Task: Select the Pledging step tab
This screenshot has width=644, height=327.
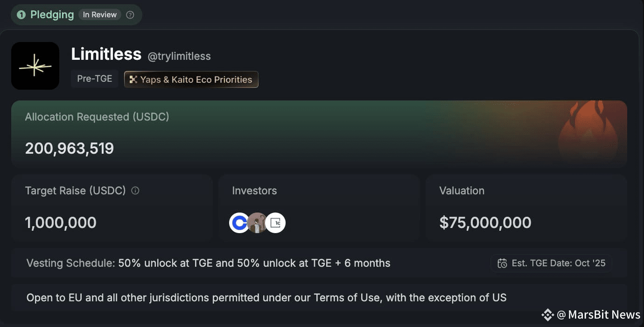Action: pyautogui.click(x=52, y=15)
